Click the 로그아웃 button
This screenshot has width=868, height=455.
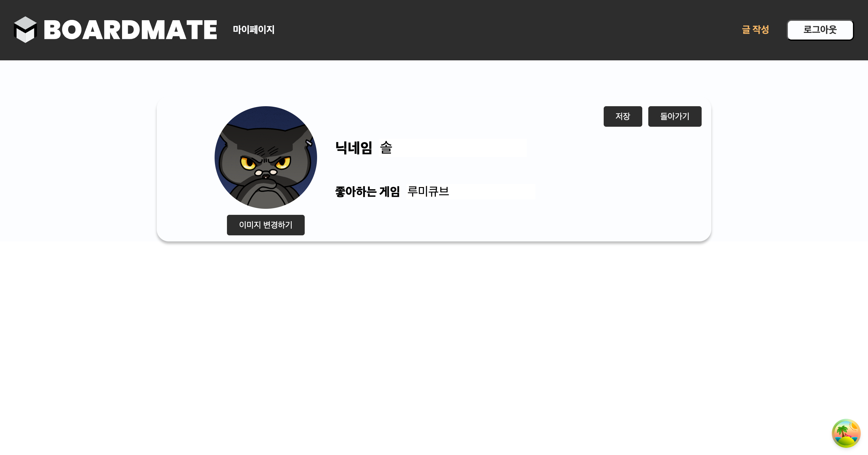pyautogui.click(x=820, y=30)
